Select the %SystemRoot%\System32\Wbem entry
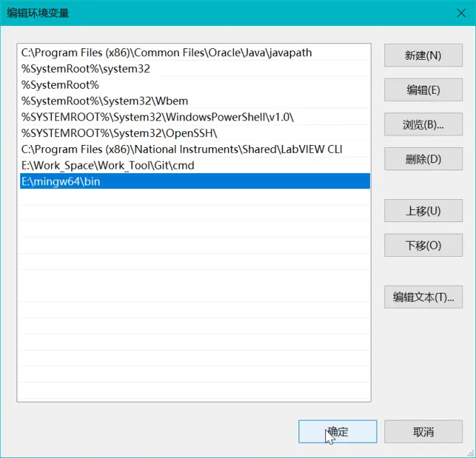This screenshot has height=458, width=476. click(x=195, y=101)
